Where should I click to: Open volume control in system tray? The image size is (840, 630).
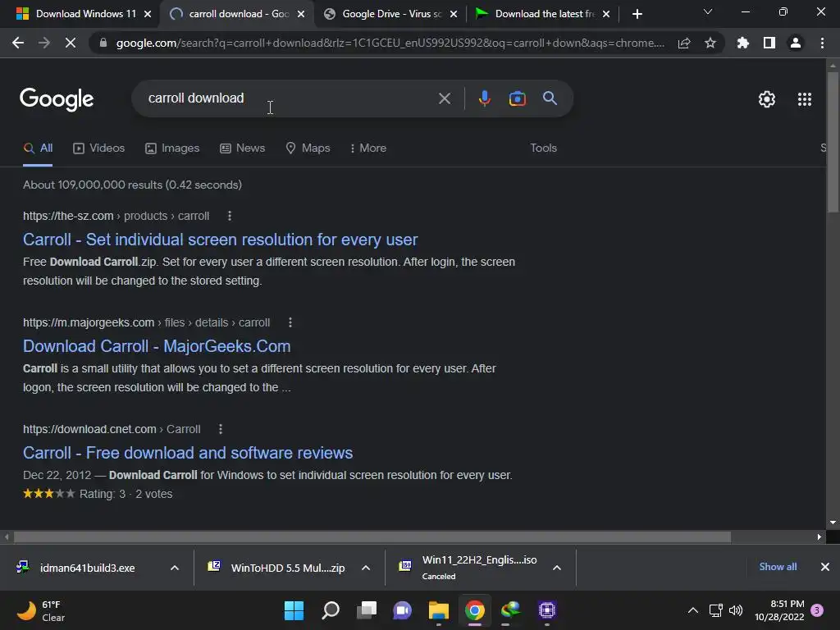pyautogui.click(x=736, y=610)
